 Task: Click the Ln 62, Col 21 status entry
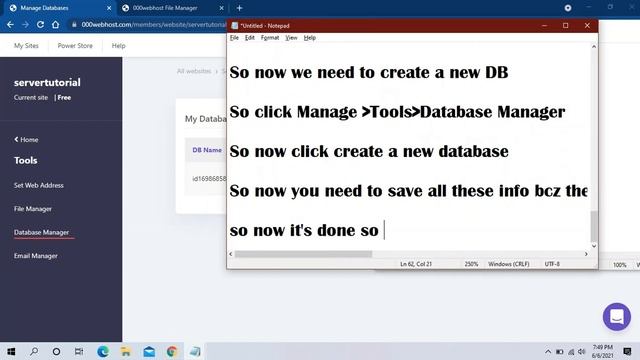coord(416,264)
